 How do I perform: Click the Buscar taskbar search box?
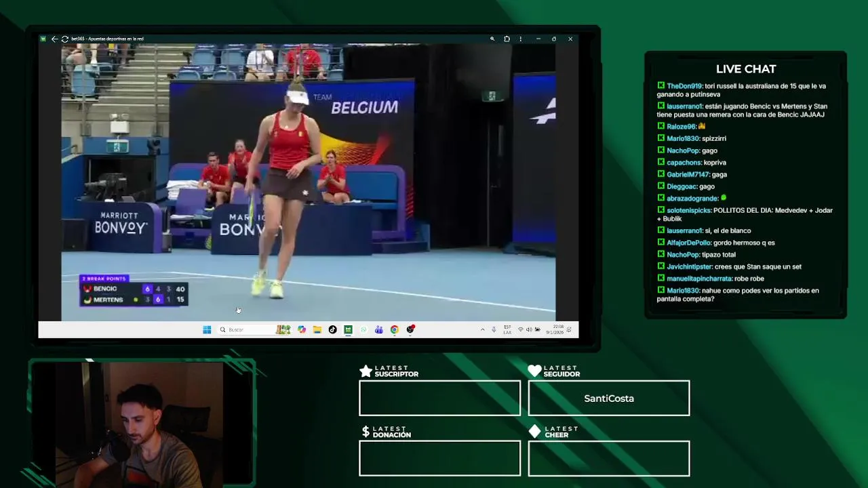(x=254, y=329)
